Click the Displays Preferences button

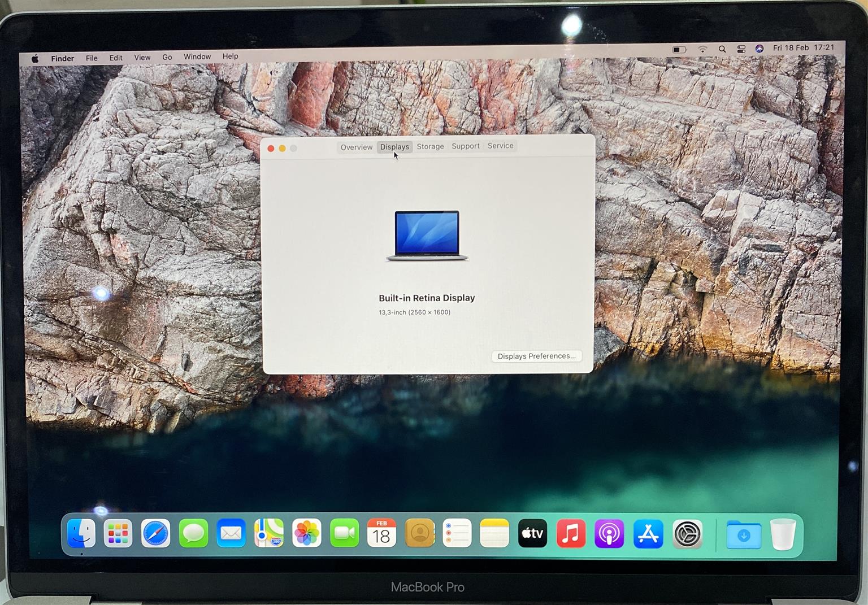(536, 356)
